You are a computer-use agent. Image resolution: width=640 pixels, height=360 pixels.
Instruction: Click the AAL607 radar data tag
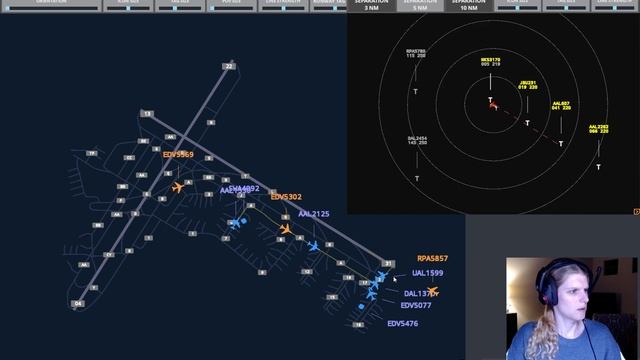pyautogui.click(x=561, y=106)
